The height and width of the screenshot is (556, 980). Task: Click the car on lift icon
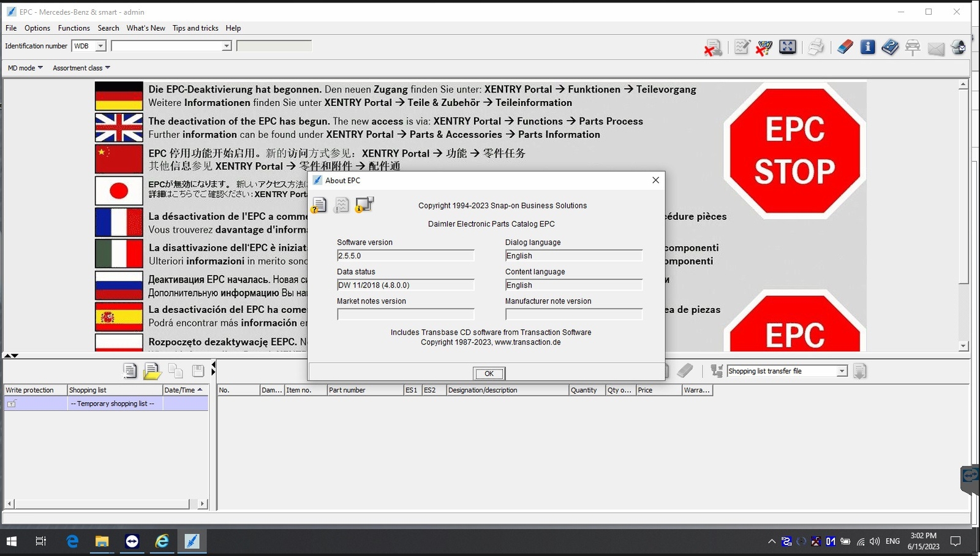(x=913, y=47)
